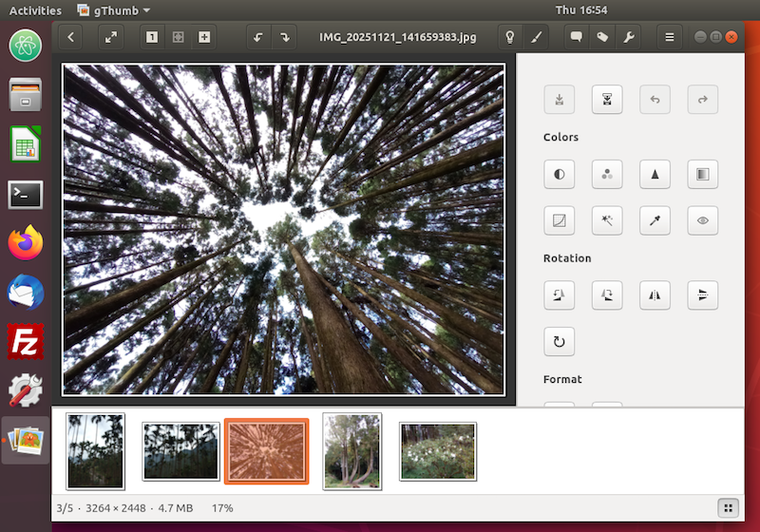The image size is (760, 532).
Task: Rotate left using the header bar arrow
Action: coord(258,37)
